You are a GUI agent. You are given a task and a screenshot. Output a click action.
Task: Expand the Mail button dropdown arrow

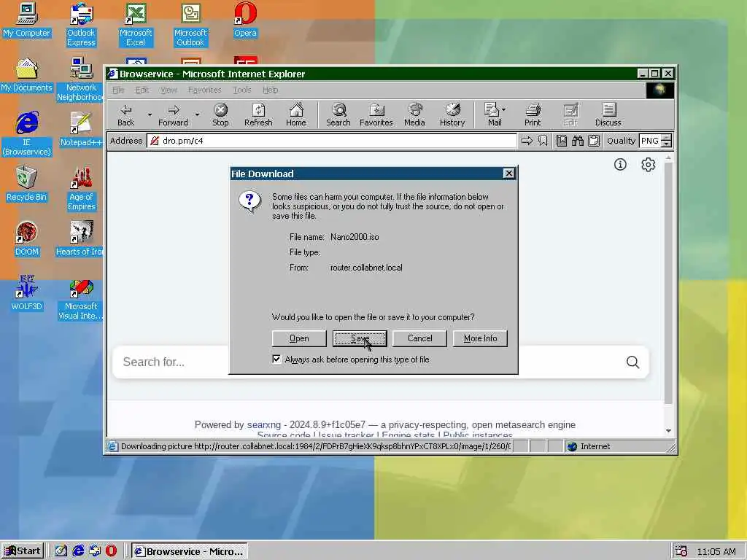503,109
